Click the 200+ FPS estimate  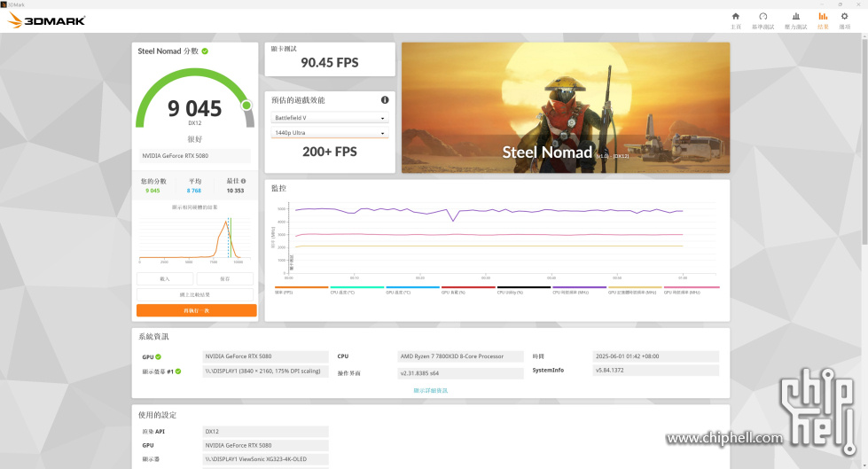(x=329, y=152)
